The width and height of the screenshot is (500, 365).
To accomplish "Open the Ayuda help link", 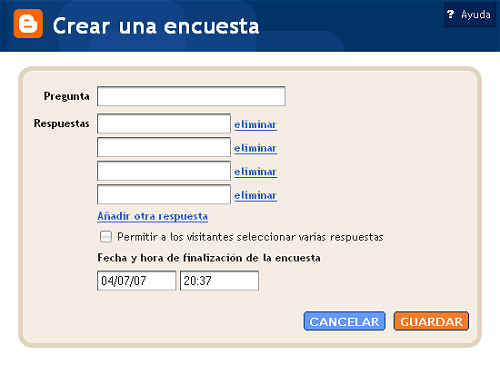I will [x=476, y=15].
